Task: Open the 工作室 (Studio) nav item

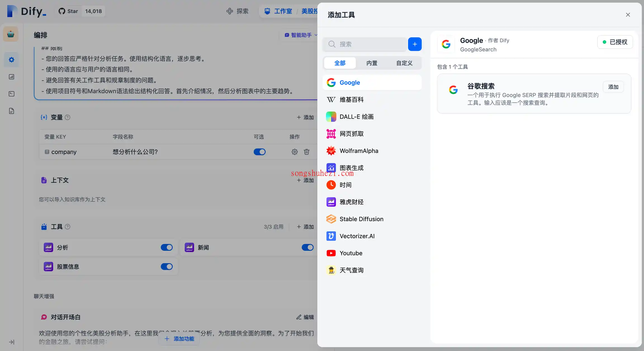Action: (279, 11)
